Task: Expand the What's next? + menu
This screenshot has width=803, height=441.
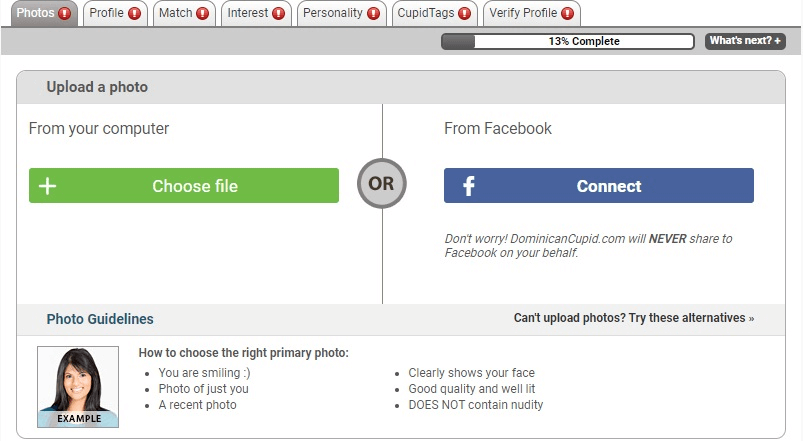Action: pyautogui.click(x=745, y=41)
